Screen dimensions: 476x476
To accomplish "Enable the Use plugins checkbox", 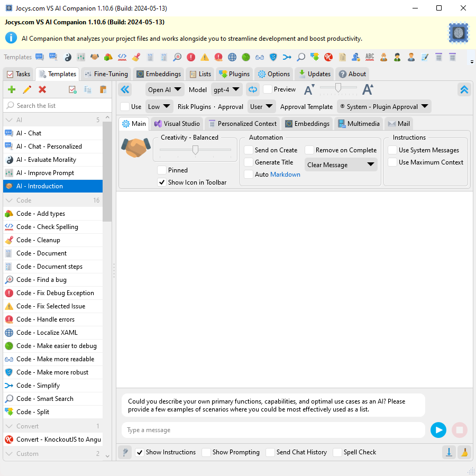I will (125, 106).
